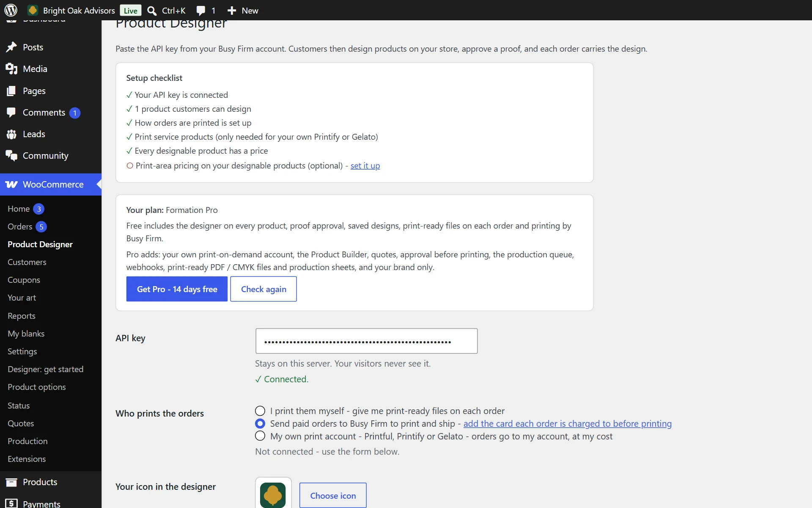The image size is (812, 508).
Task: Select 'I print them myself' option
Action: 260,411
